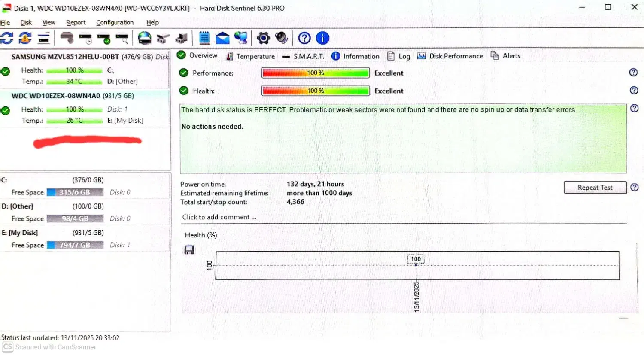Click the 'Click to add comment' field
Screen dimensions: 644x355
[x=219, y=217]
